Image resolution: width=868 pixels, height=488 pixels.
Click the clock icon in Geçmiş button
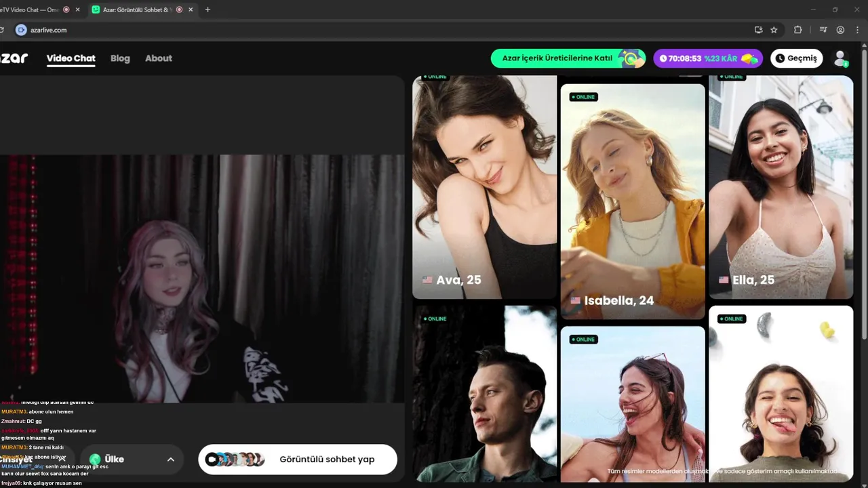point(780,58)
